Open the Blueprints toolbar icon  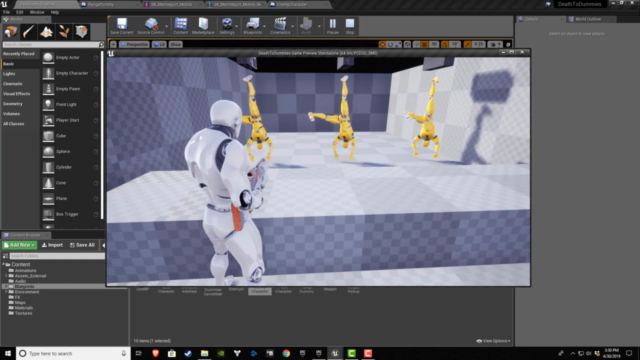[x=253, y=26]
